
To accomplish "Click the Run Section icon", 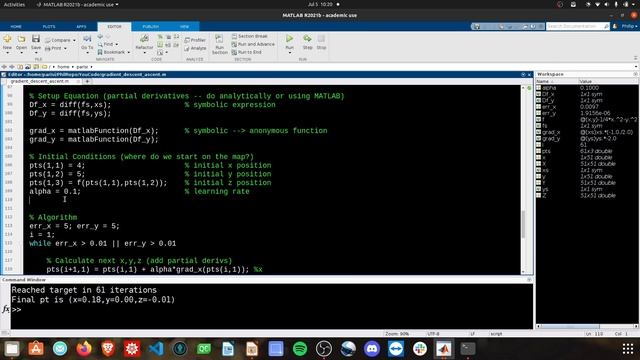I will 219,39.
